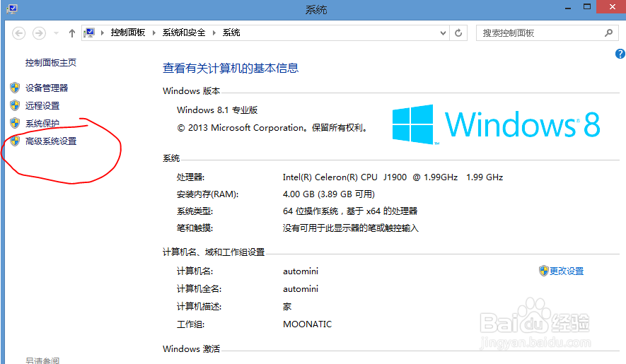The height and width of the screenshot is (364, 626).
Task: Open 设备管理器 from the sidebar
Action: pyautogui.click(x=47, y=88)
